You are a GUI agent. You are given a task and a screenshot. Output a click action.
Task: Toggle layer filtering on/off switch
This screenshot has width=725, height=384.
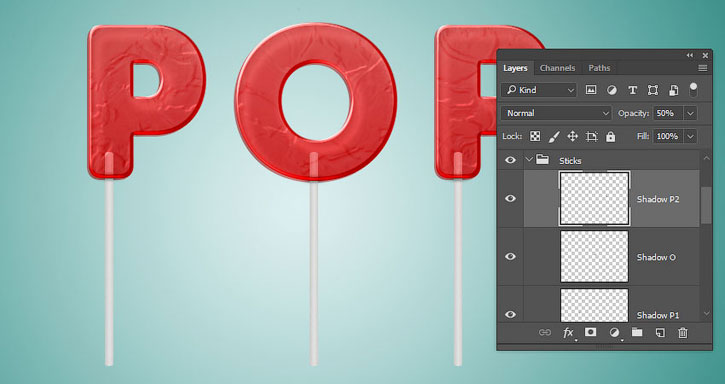pyautogui.click(x=693, y=89)
